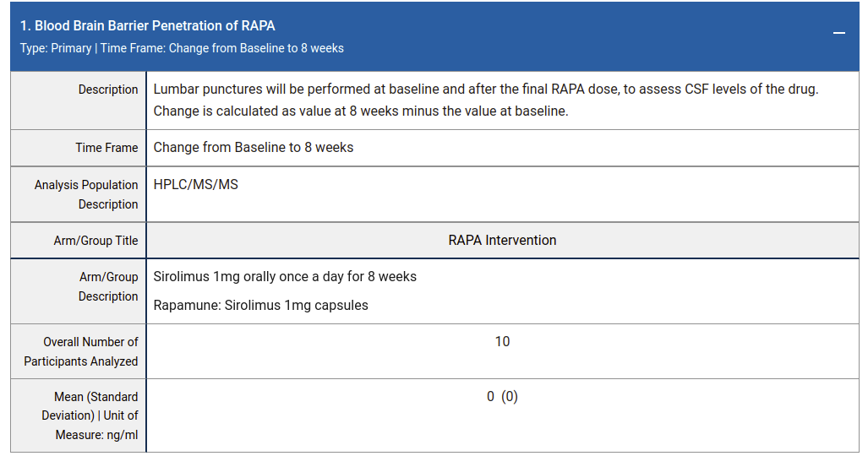Click the Arm/Group Title row label

(x=96, y=241)
